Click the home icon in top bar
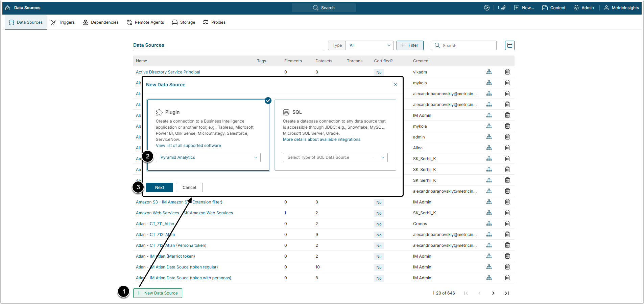Image resolution: width=644 pixels, height=304 pixels. 7,8
